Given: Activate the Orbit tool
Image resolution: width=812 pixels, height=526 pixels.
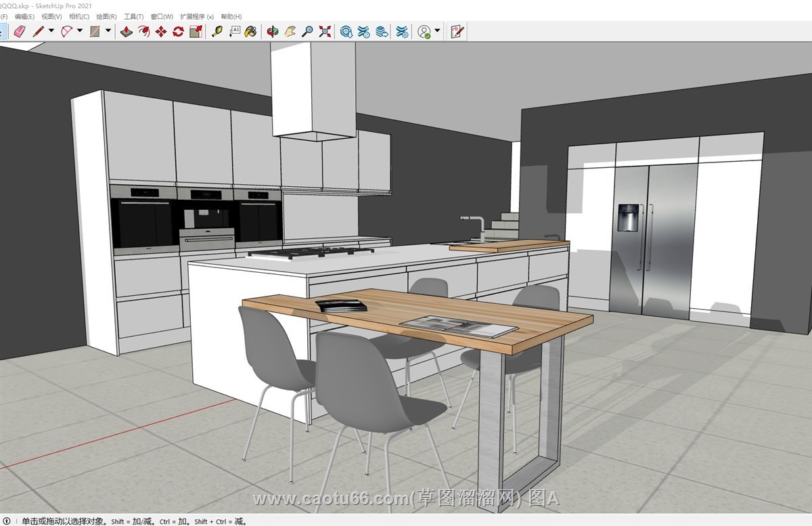Looking at the screenshot, I should [272, 31].
